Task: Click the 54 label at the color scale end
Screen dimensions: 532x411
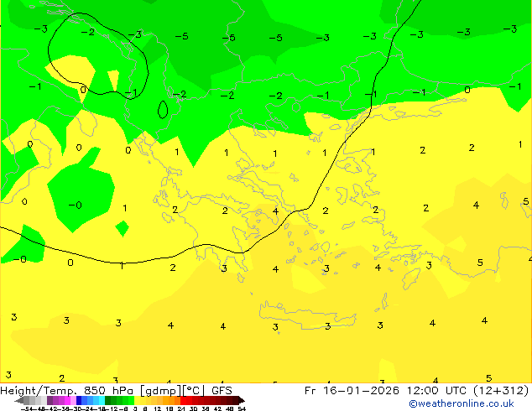Action: click(242, 408)
